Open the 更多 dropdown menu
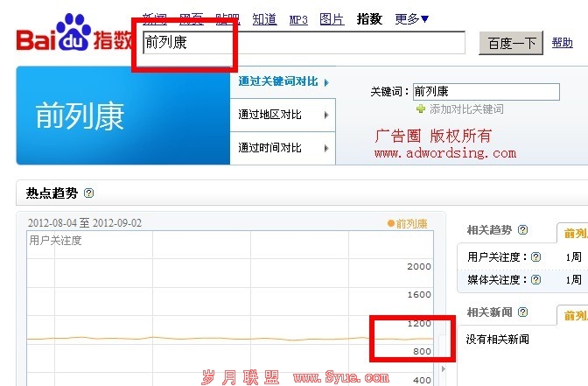 pos(411,18)
